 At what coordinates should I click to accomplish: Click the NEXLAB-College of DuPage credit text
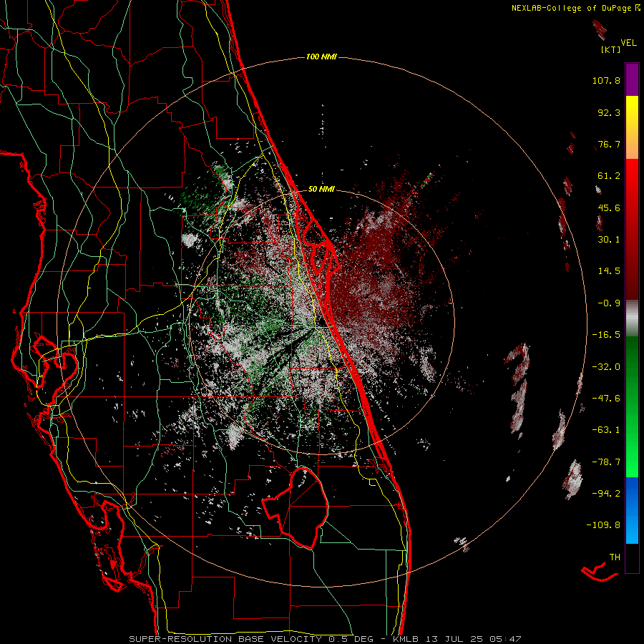click(575, 8)
